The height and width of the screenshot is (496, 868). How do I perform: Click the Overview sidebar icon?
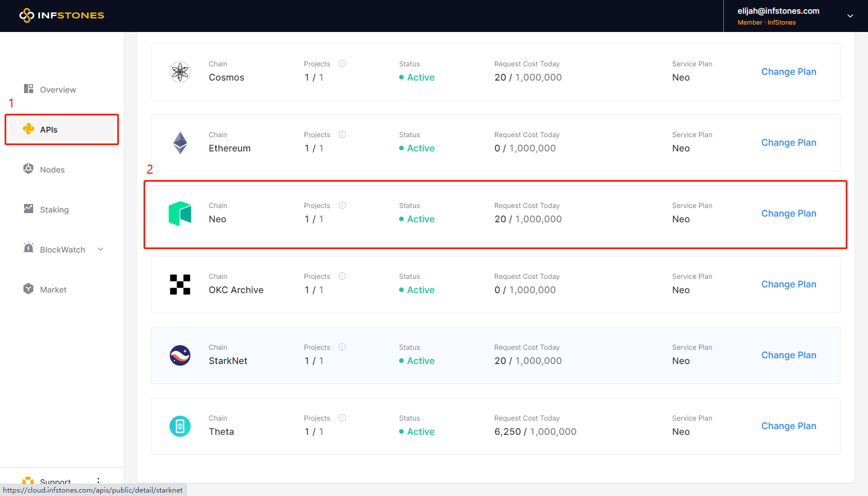[29, 89]
